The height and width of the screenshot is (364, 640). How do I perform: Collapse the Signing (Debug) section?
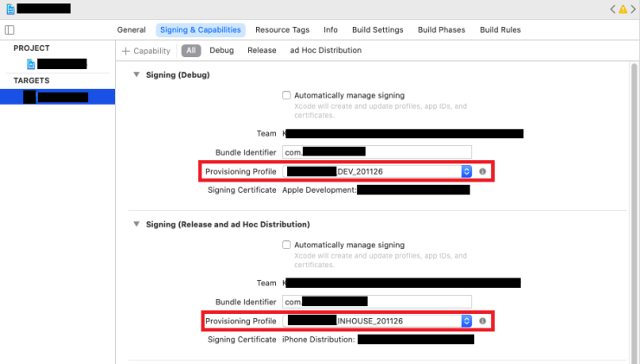click(136, 75)
